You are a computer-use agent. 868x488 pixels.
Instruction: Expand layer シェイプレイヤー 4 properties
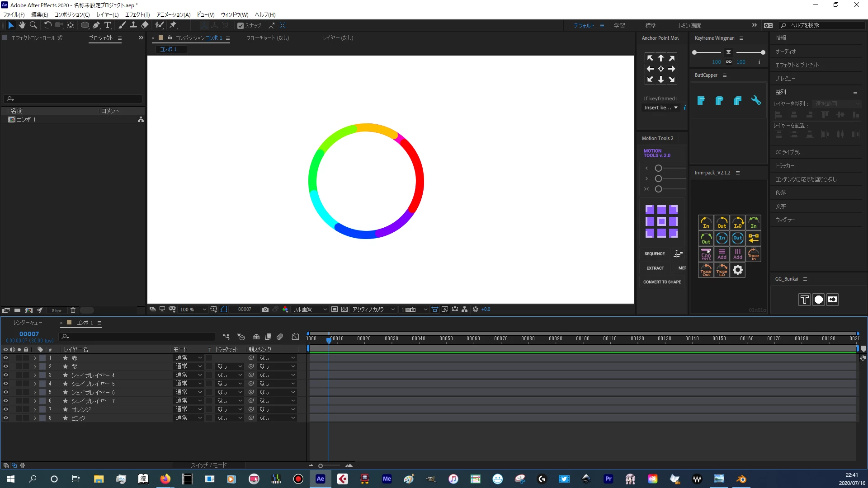[35, 375]
